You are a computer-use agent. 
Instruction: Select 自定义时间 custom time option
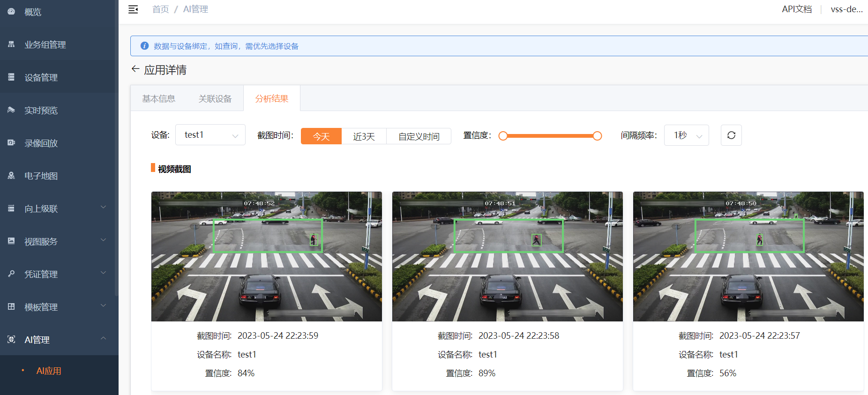[x=419, y=136]
